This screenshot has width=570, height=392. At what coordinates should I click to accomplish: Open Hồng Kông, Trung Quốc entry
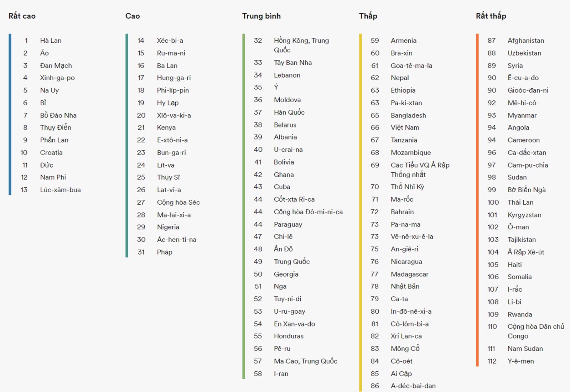point(301,45)
